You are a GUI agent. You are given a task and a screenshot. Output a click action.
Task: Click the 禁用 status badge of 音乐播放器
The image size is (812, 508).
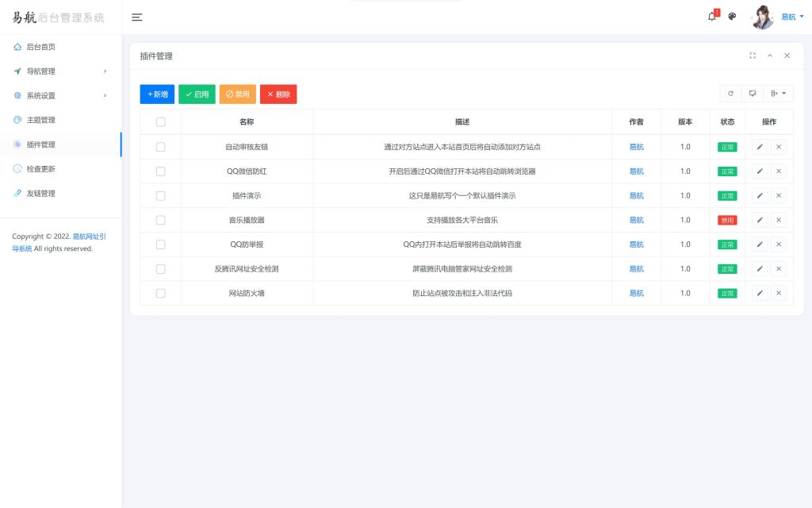pyautogui.click(x=727, y=220)
